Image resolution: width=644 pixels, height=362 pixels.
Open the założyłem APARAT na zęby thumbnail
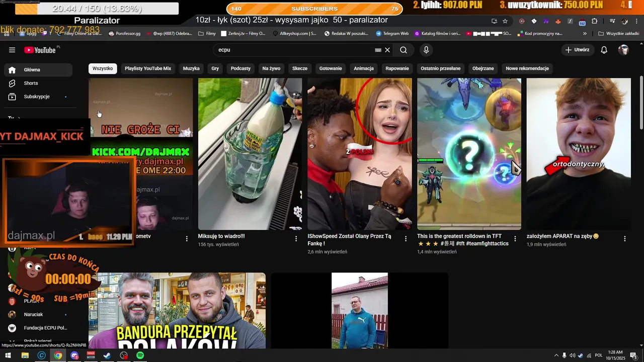579,154
